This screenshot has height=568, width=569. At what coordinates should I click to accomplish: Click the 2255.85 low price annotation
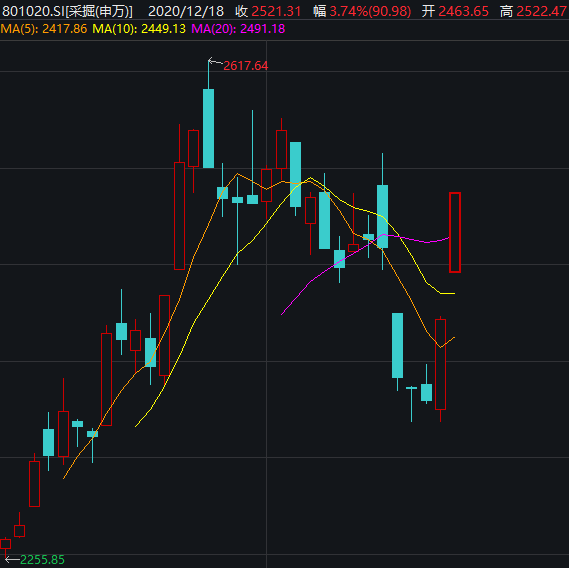click(x=42, y=560)
